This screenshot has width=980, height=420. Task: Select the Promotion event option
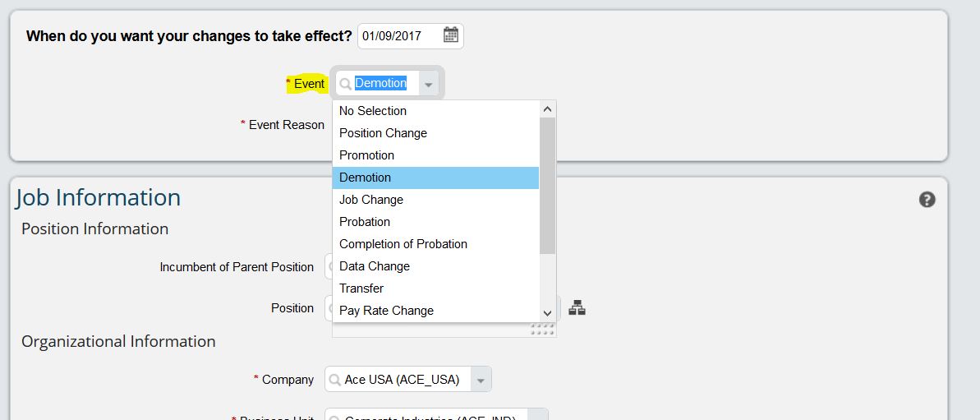pyautogui.click(x=435, y=155)
